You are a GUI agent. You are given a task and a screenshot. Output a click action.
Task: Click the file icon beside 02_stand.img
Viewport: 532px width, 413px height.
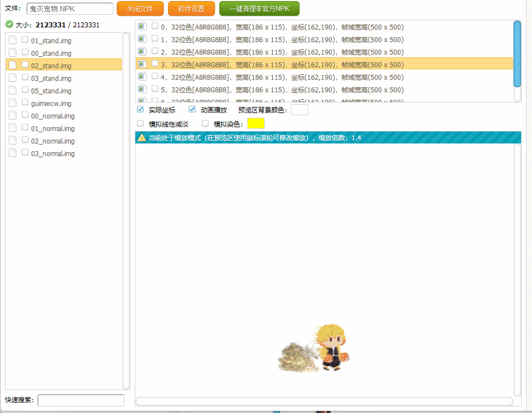(x=13, y=65)
